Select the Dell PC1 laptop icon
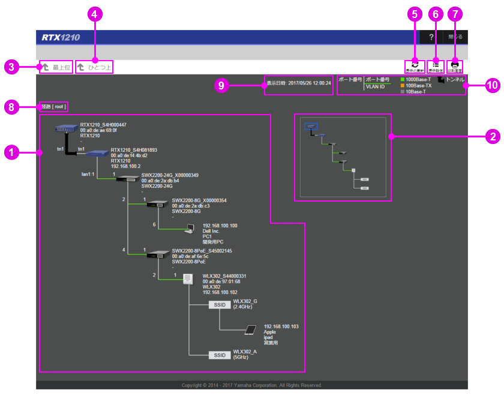 pos(190,229)
